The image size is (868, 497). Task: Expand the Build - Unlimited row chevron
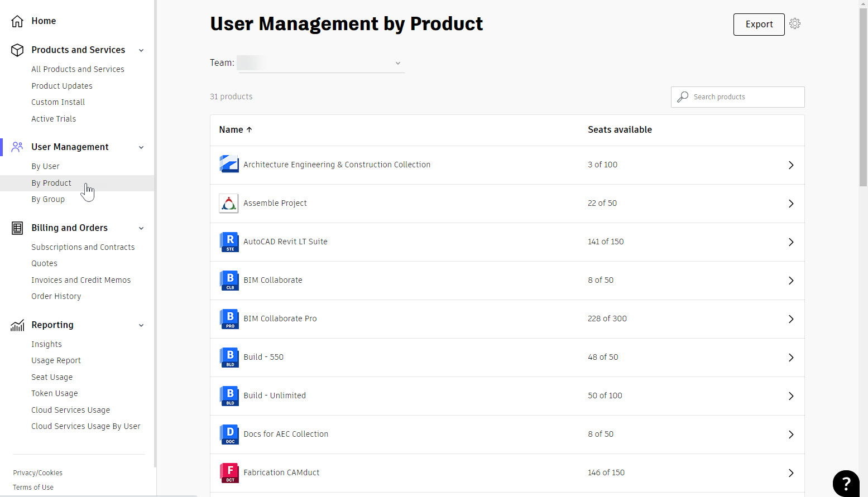tap(791, 396)
